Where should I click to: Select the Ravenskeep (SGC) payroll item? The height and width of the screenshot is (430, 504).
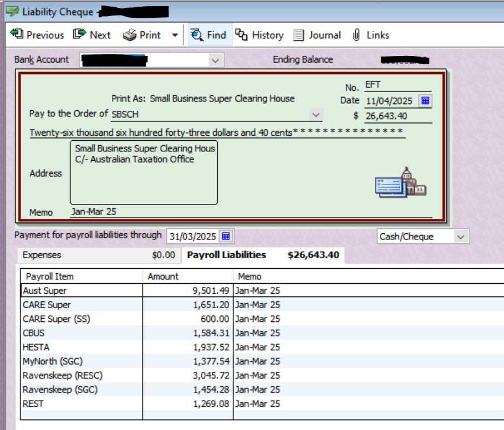tap(82, 390)
